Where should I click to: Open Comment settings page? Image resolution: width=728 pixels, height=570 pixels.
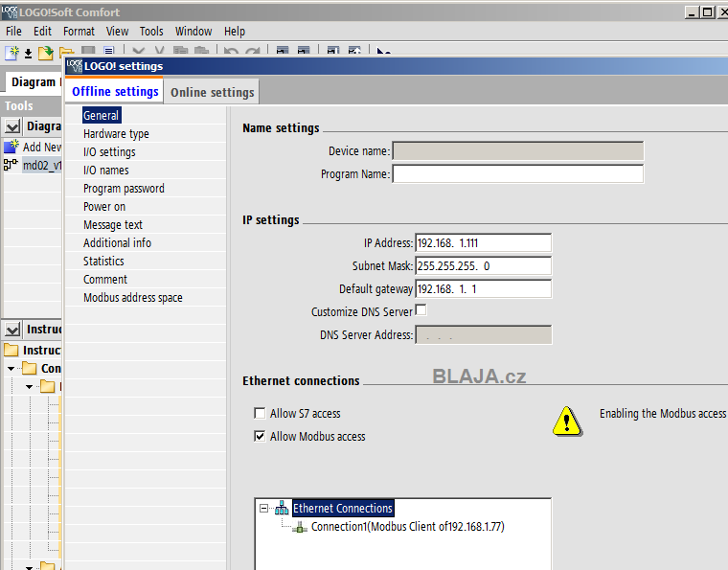[105, 279]
